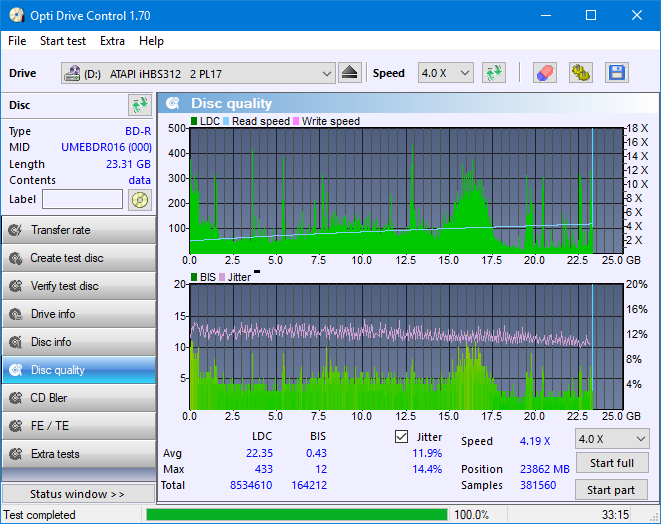
Task: Click the Start part button
Action: point(611,490)
